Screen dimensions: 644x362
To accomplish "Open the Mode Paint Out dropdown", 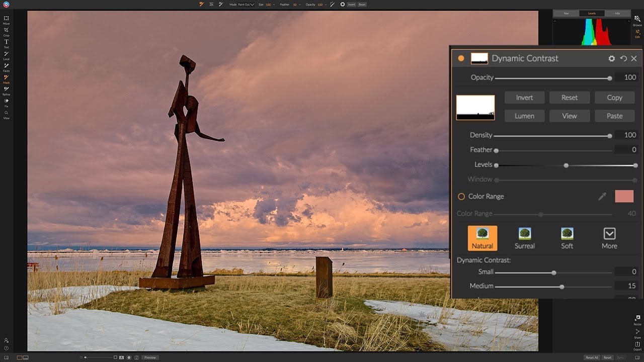I will coord(246,5).
